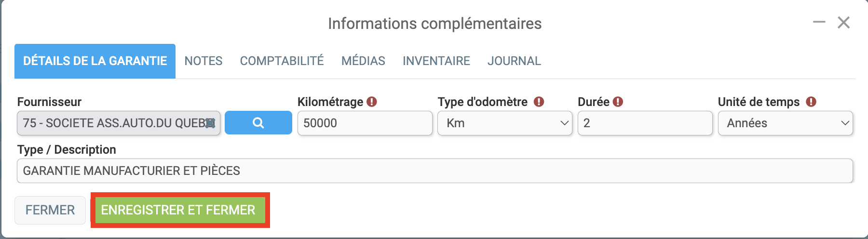Open the Unité de temps Années dropdown
868x239 pixels.
pos(785,123)
